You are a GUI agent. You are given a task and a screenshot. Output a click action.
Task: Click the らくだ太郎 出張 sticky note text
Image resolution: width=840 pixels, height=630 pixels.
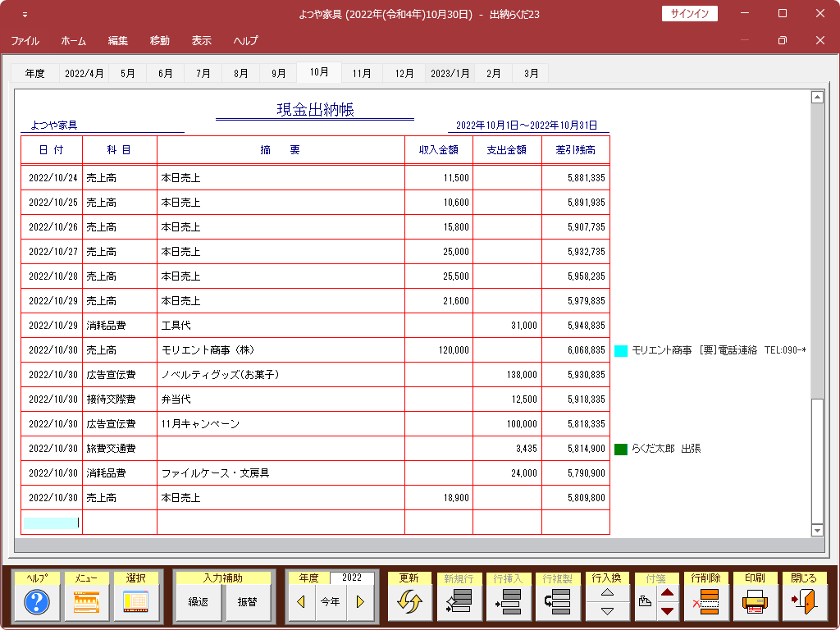[x=666, y=449]
